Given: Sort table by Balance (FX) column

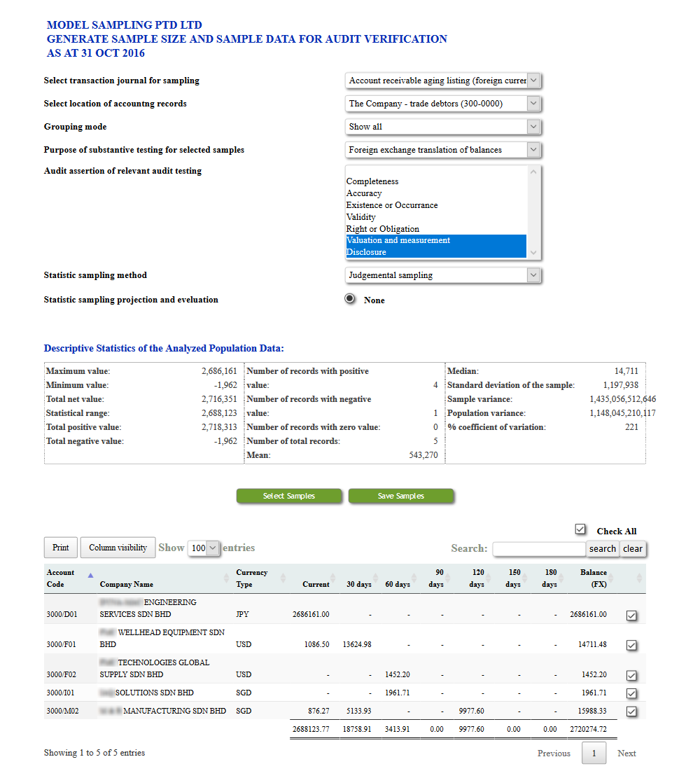Looking at the screenshot, I should point(594,578).
